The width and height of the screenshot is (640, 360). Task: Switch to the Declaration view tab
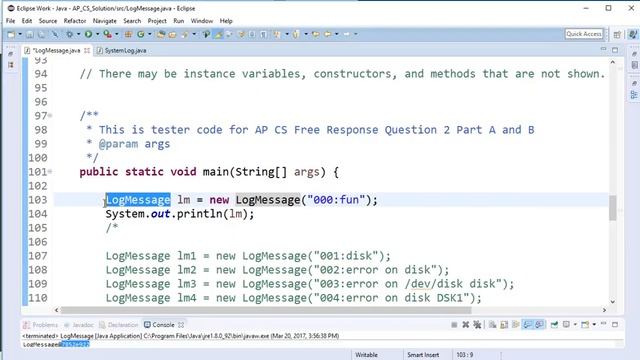[x=119, y=325]
